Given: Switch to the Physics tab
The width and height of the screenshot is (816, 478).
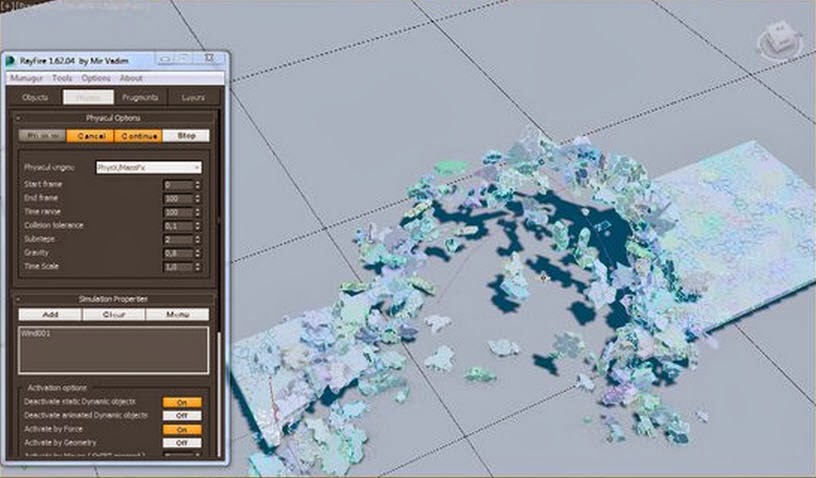Looking at the screenshot, I should (x=88, y=97).
